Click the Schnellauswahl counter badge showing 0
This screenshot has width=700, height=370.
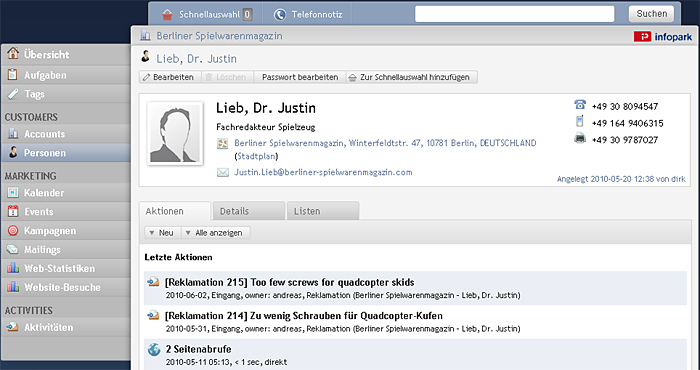coord(247,15)
